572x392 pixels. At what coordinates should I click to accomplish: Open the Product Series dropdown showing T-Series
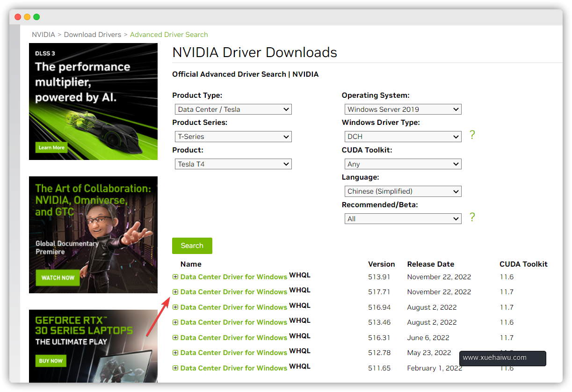(x=233, y=137)
